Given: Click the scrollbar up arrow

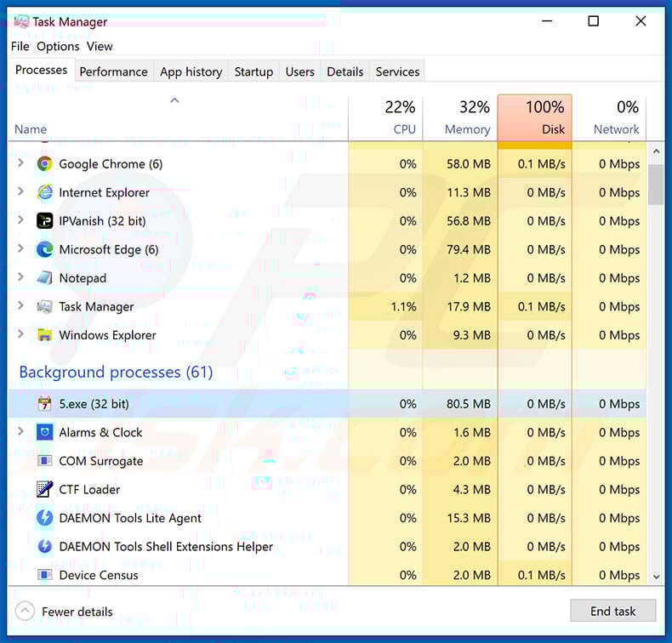Looking at the screenshot, I should pos(656,151).
